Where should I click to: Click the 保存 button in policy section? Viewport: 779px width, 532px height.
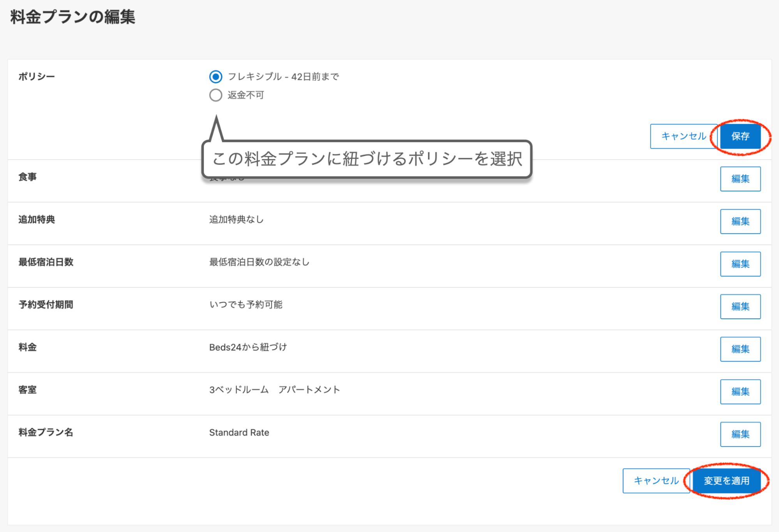coord(740,136)
